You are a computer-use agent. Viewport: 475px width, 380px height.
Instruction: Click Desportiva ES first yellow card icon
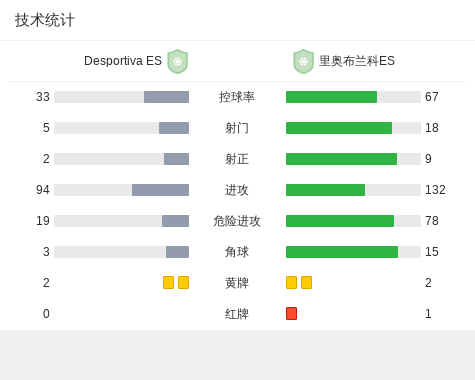[168, 282]
